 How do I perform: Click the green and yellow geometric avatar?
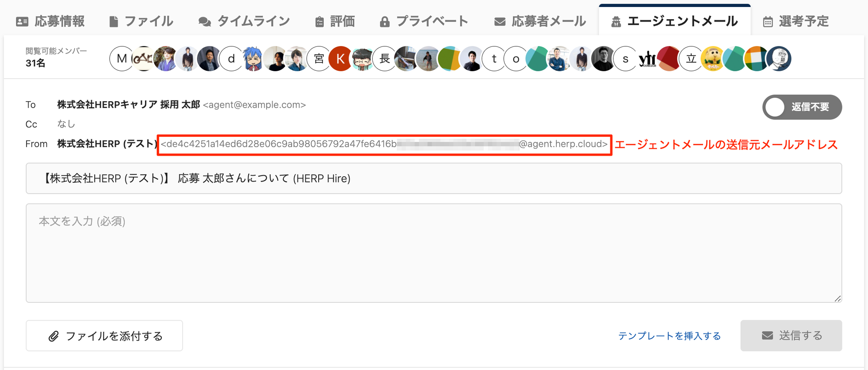[x=450, y=59]
